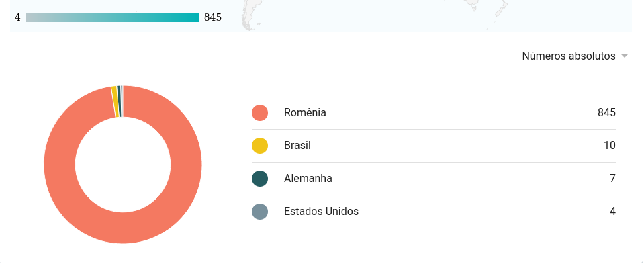Screen dimensions: 644x264
Task: Click the Estados Unidos value 4
Action: click(x=613, y=211)
